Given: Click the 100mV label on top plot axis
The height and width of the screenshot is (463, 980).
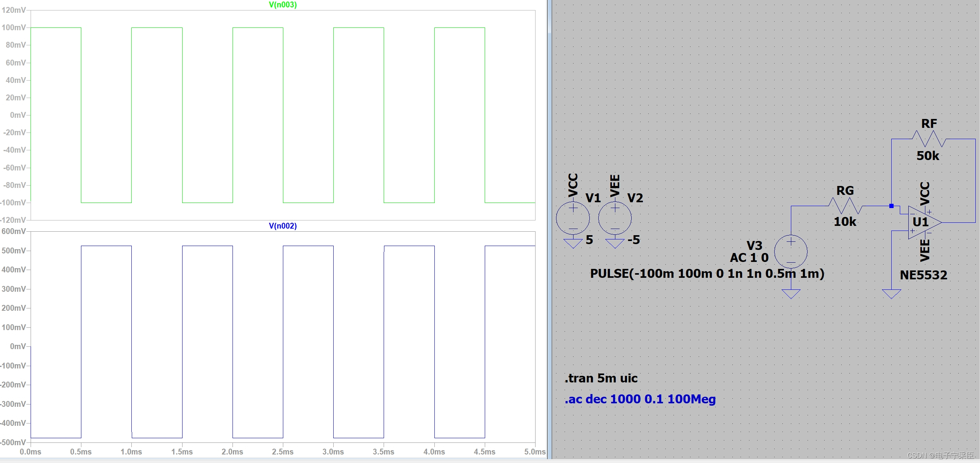Looking at the screenshot, I should pyautogui.click(x=14, y=28).
